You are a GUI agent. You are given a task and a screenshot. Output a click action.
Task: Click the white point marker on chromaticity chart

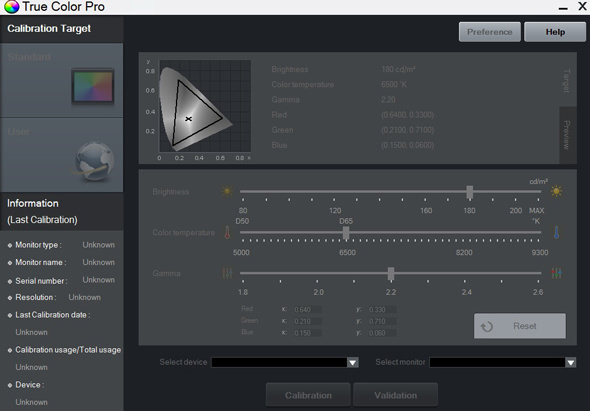click(x=189, y=119)
